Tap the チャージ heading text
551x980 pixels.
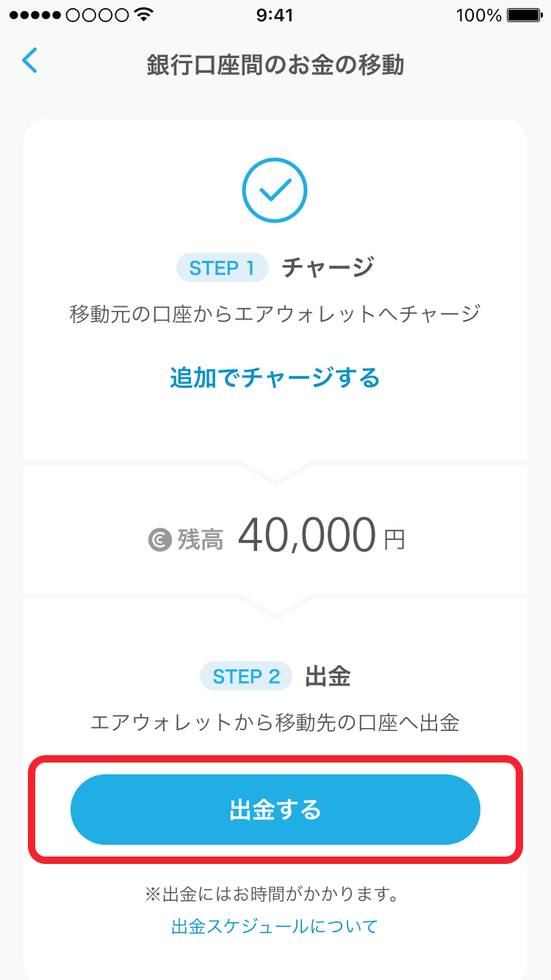328,267
